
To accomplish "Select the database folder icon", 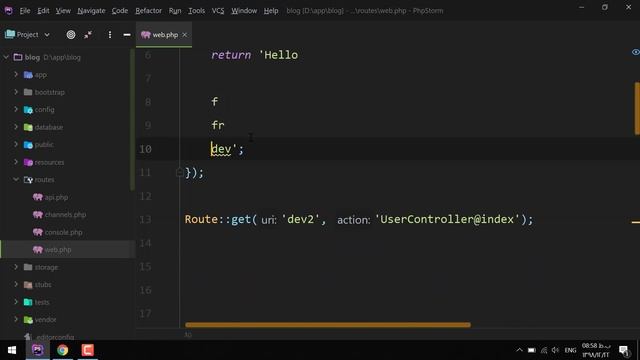I will pos(28,127).
